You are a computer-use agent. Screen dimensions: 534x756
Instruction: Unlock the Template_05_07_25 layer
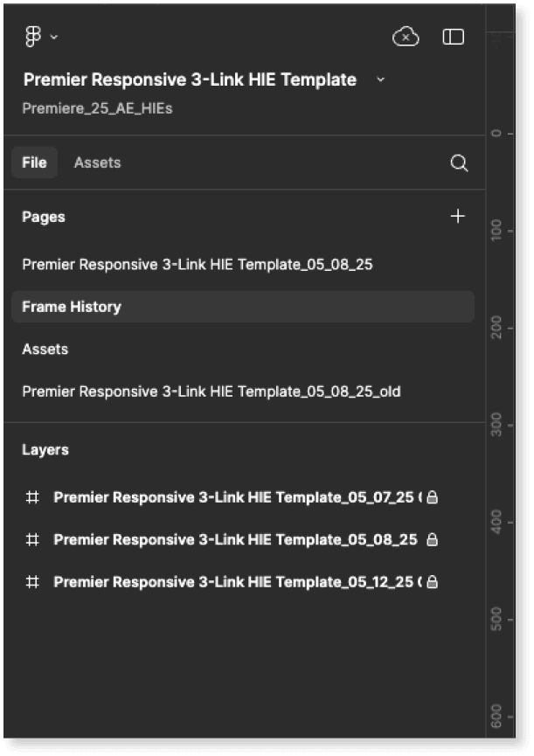[x=432, y=497]
